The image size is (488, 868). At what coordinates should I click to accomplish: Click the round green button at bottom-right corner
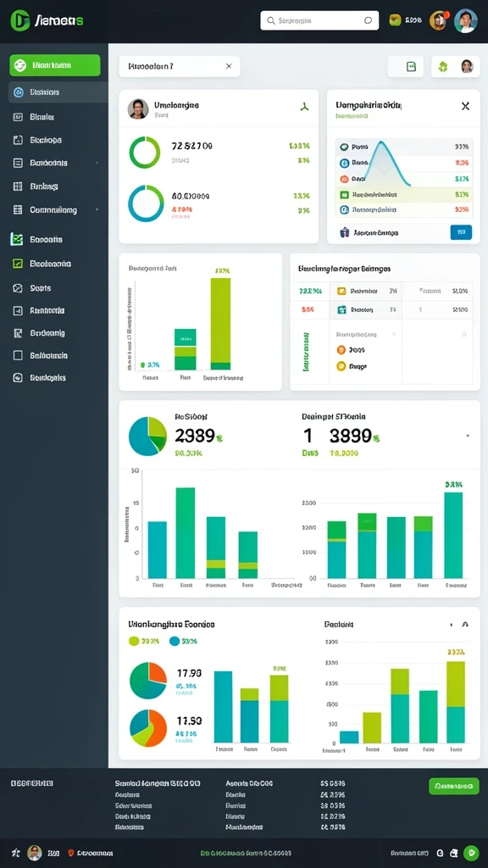(x=471, y=853)
